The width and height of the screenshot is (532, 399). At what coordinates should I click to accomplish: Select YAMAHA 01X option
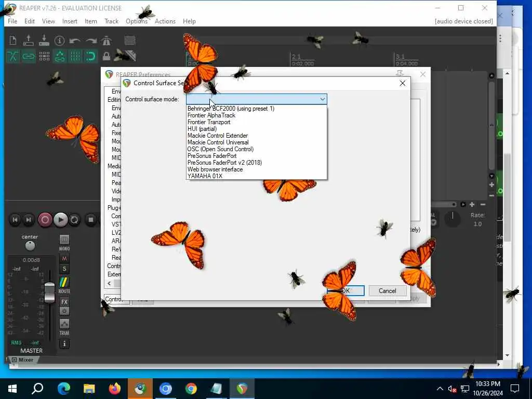257,176
